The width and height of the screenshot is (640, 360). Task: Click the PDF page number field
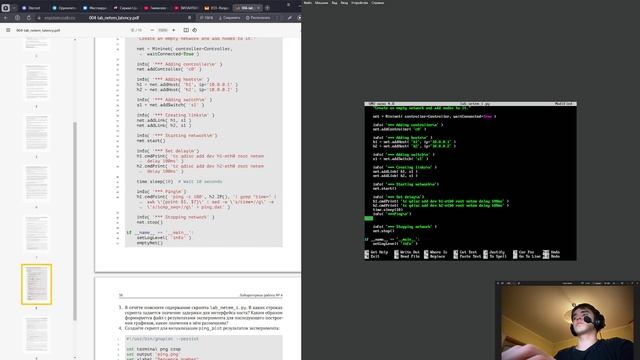tap(133, 30)
